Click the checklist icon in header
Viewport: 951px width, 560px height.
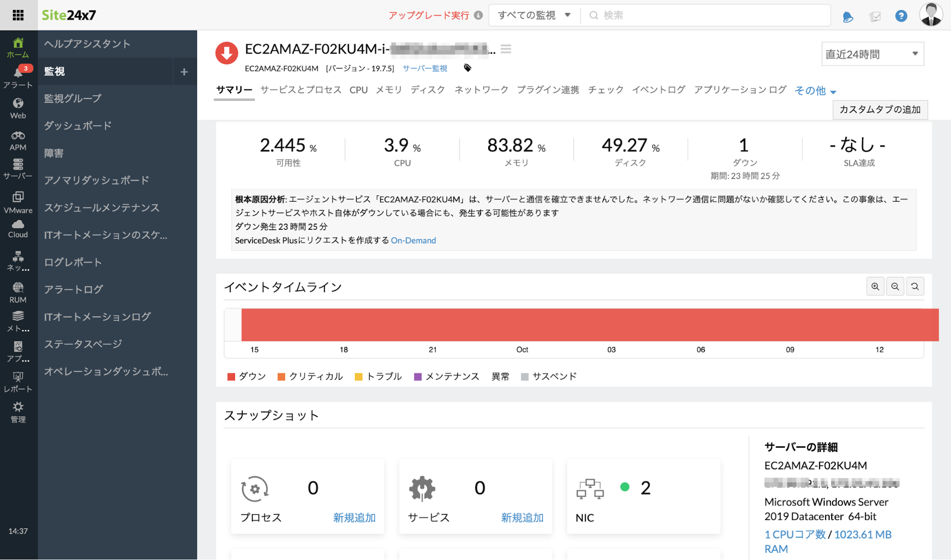(874, 17)
